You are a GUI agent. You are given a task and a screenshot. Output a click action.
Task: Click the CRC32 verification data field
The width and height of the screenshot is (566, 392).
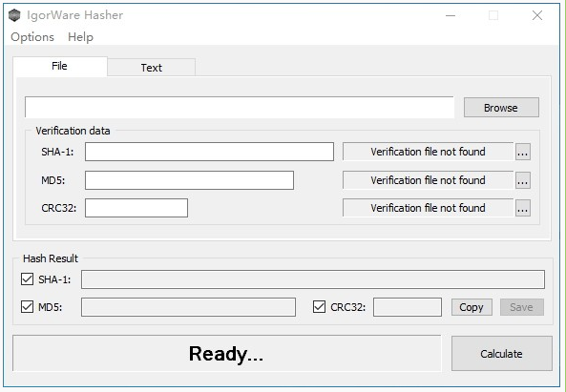(136, 208)
